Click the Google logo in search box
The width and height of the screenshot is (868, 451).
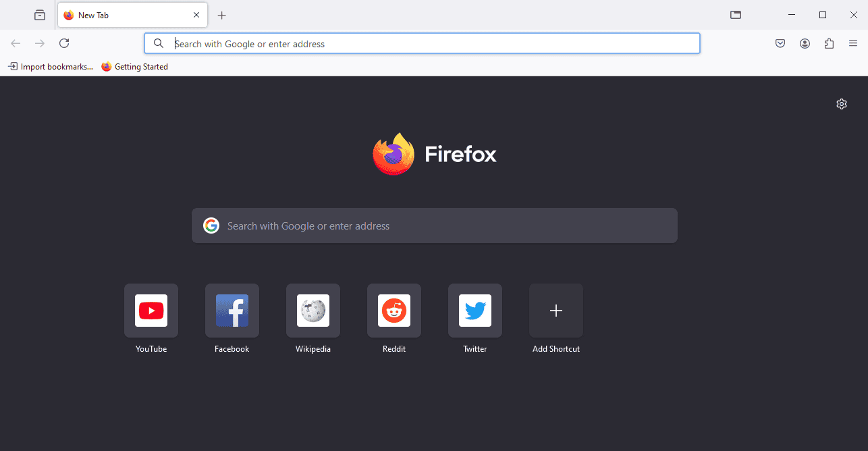tap(211, 225)
